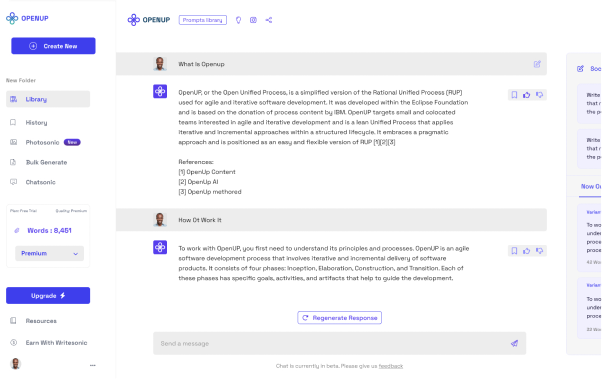Click the lightbulb icon in header
This screenshot has height=379, width=602.
pyautogui.click(x=238, y=20)
